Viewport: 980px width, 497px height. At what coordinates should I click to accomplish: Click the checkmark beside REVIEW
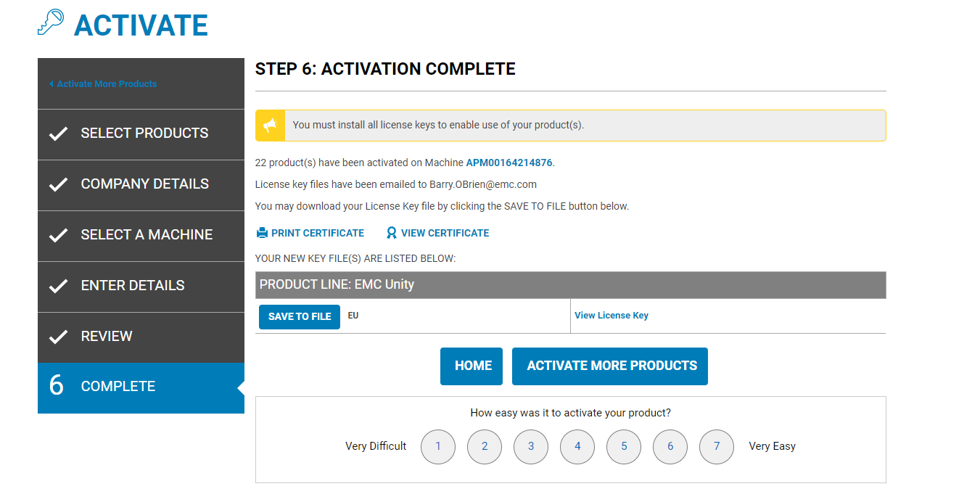point(58,336)
